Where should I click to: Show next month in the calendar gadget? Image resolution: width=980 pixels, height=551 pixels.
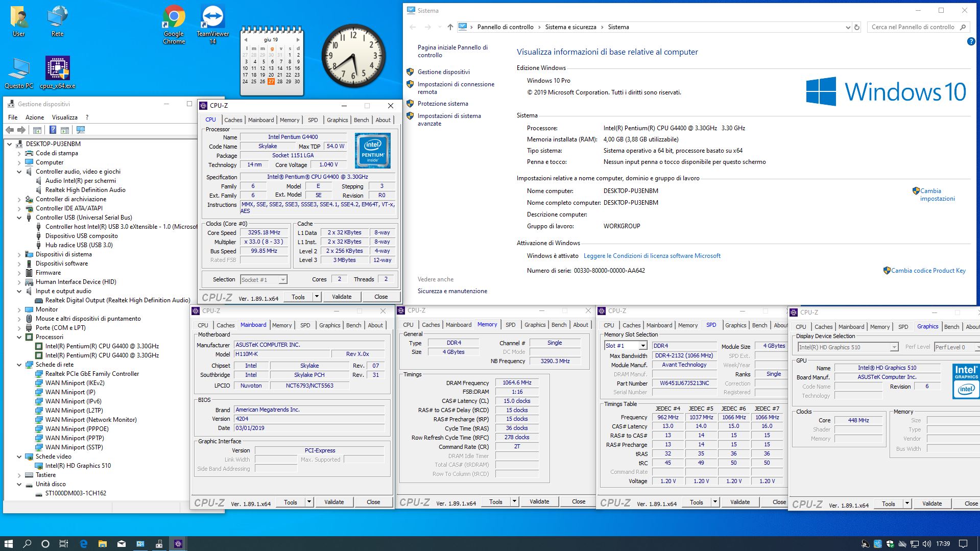tap(298, 39)
